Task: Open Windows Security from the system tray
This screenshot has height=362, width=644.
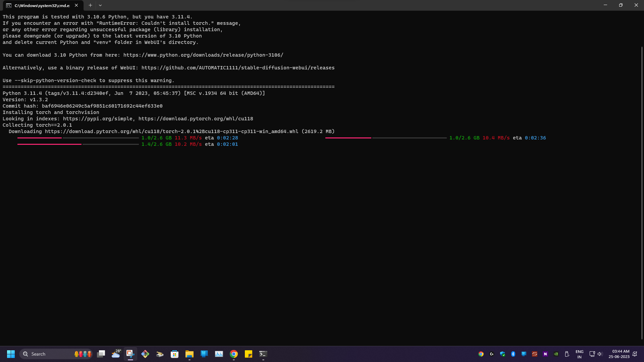Action: click(x=502, y=354)
